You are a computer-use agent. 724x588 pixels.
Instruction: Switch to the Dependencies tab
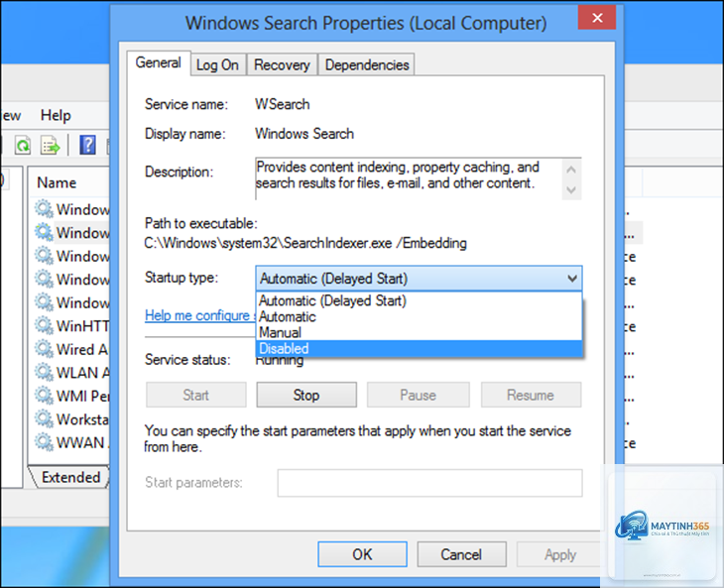367,65
